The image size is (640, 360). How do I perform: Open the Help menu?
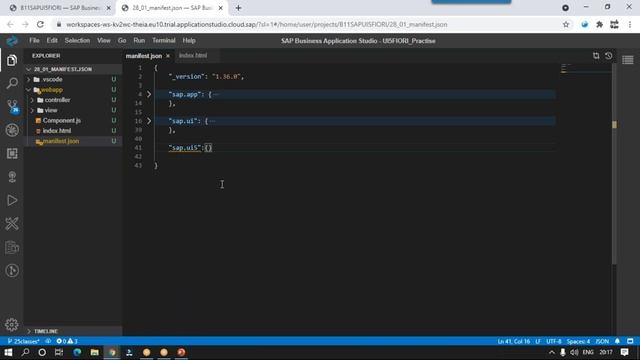pos(189,40)
